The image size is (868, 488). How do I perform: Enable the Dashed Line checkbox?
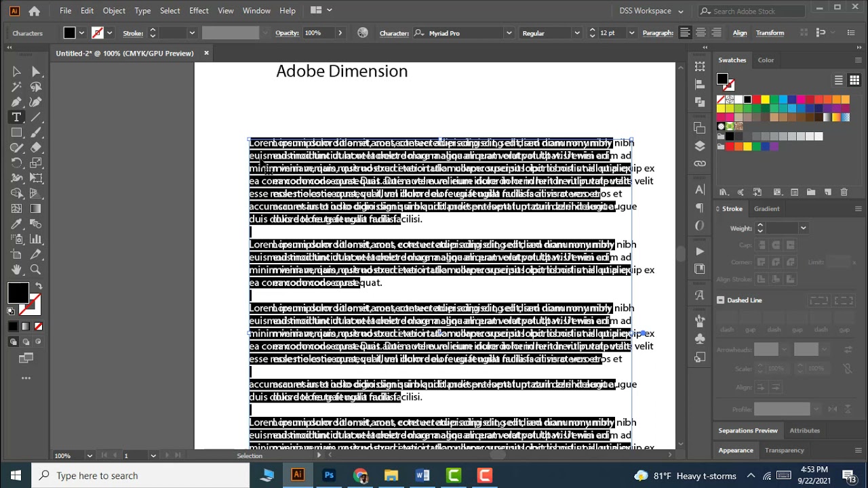(x=721, y=300)
